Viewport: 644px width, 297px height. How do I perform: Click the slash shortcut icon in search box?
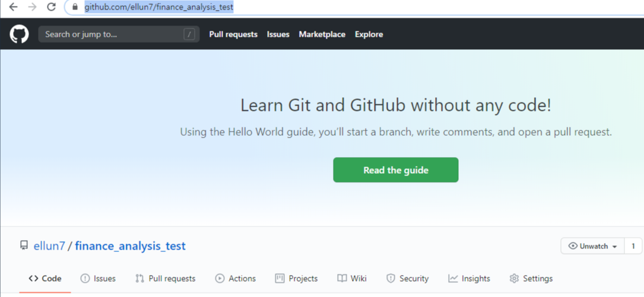pos(189,34)
